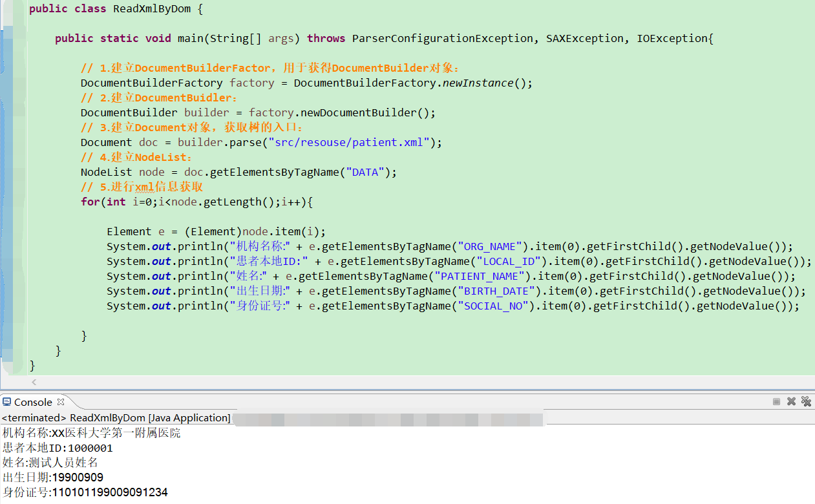Image resolution: width=815 pixels, height=504 pixels.
Task: Click the newInstance method call
Action: coord(478,83)
